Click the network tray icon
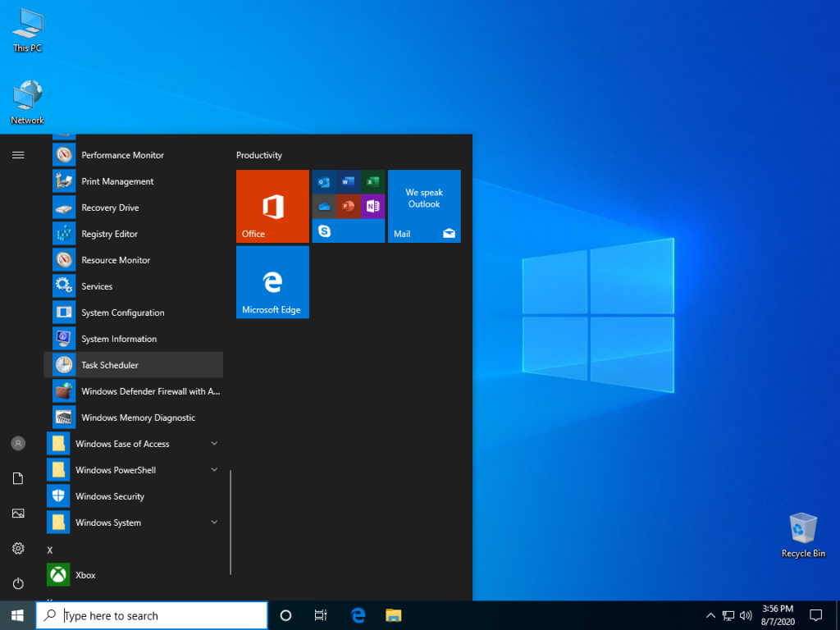This screenshot has height=630, width=840. [x=728, y=615]
